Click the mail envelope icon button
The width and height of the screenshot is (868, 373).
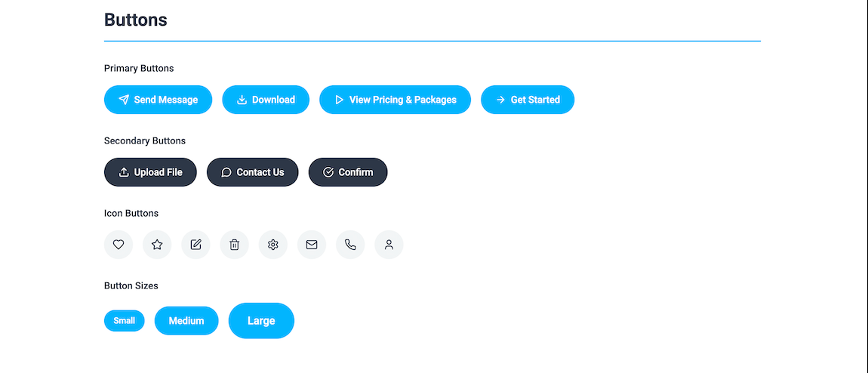coord(312,245)
